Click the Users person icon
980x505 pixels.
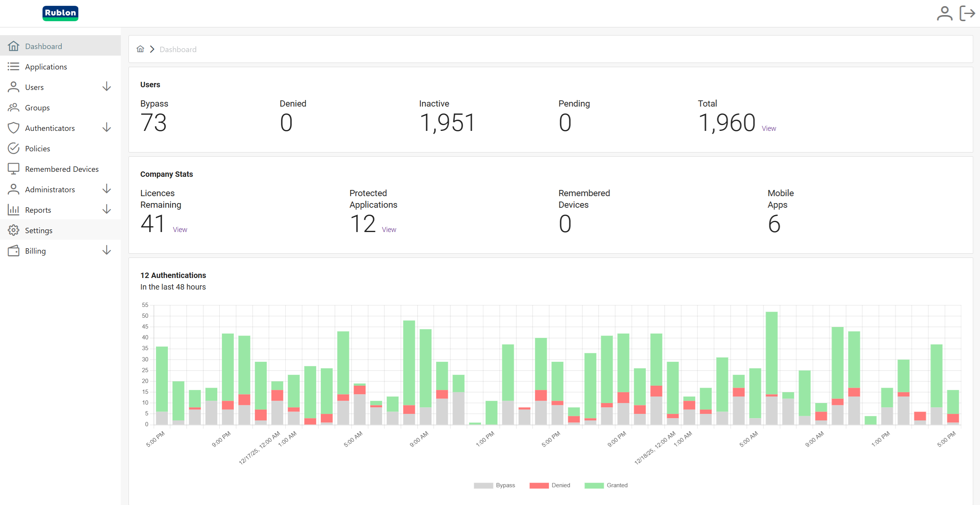(14, 87)
